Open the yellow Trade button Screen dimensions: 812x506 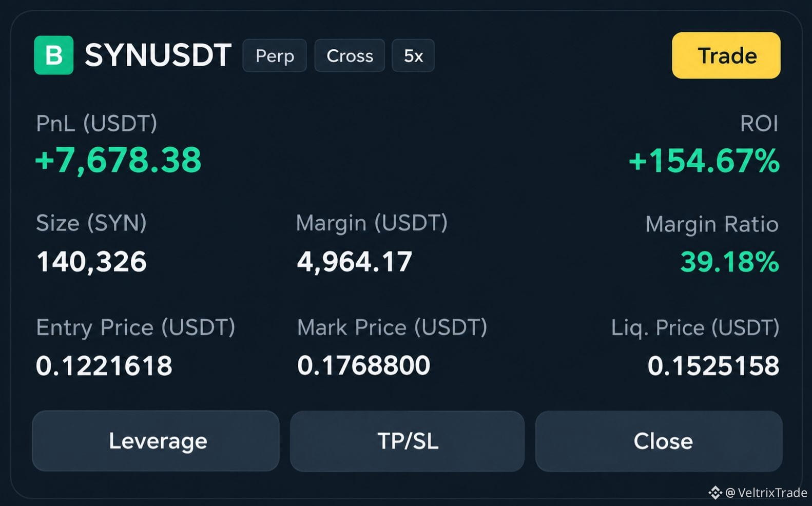tap(726, 55)
